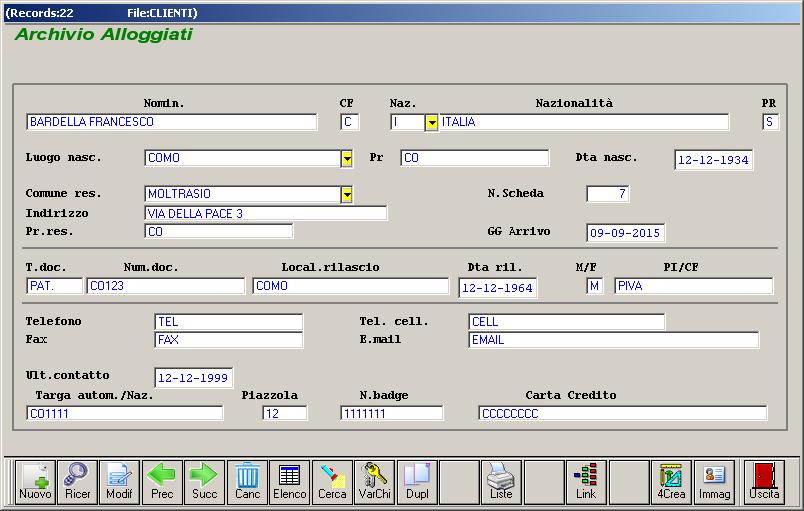804x511 pixels.
Task: Click the Carta Credito field CCCCCCCC
Action: pos(622,413)
